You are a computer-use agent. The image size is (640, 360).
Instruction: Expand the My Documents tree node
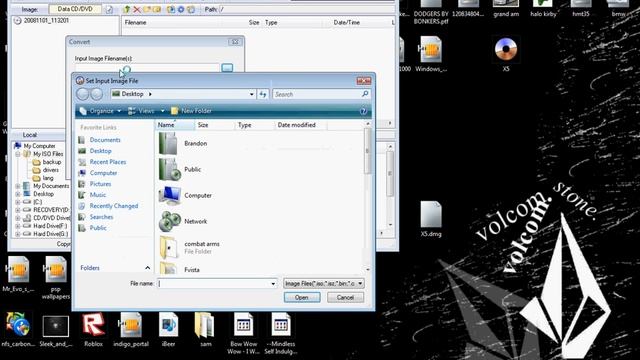click(18, 186)
